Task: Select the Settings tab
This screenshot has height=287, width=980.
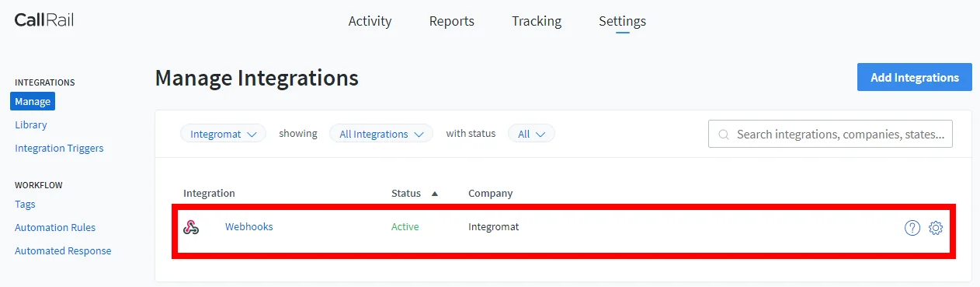Action: [x=622, y=21]
